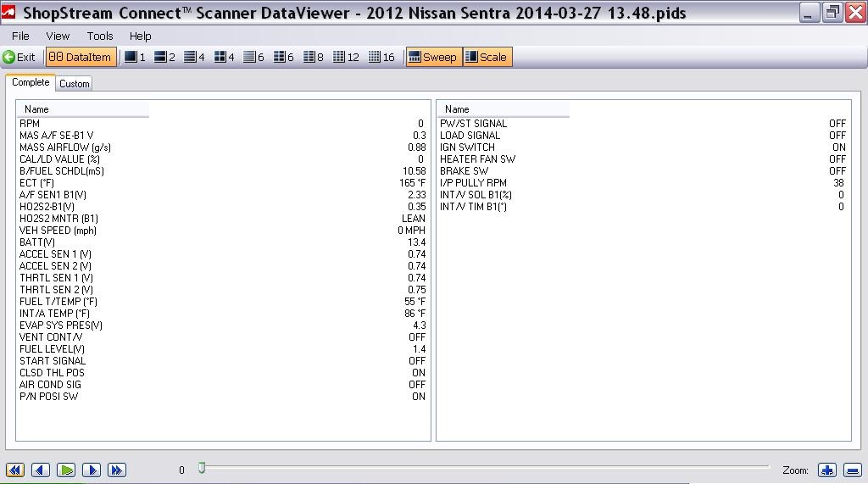Select the IGN SWITCH row
The image size is (868, 484).
coord(643,147)
